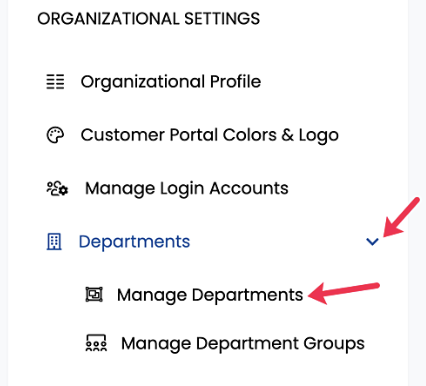
Task: Click the users-with-gear Login Accounts icon
Action: point(57,188)
